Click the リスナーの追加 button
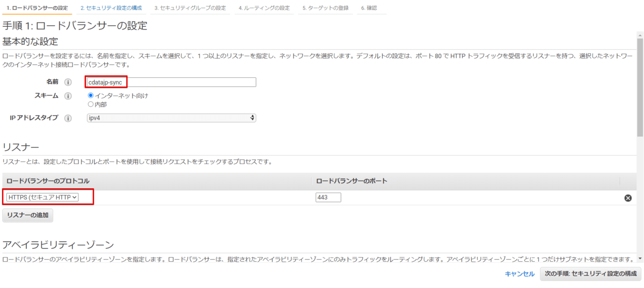Screen dimensions: 644x288 point(27,215)
